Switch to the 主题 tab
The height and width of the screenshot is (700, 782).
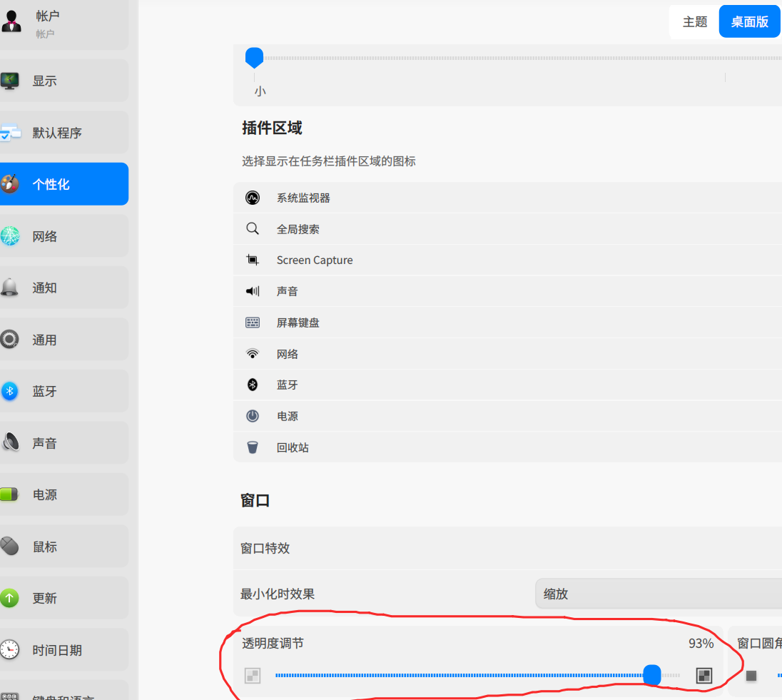tap(693, 21)
